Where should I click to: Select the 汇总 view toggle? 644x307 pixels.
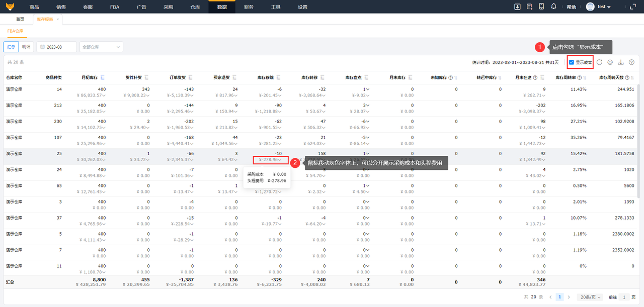click(x=11, y=47)
